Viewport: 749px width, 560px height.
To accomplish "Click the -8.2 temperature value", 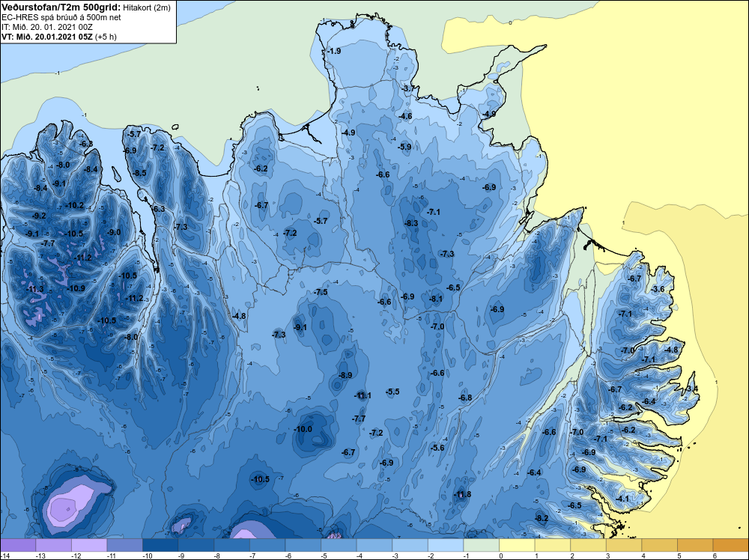I will [x=542, y=519].
